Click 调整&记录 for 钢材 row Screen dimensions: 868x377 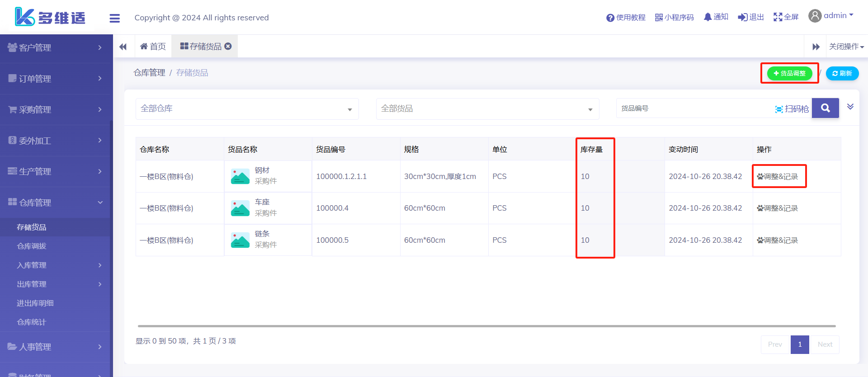tap(778, 176)
